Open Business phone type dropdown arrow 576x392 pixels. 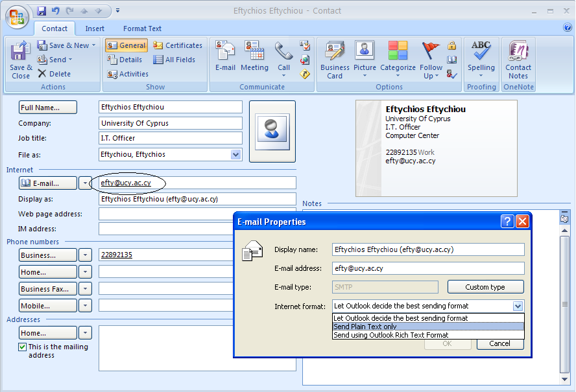tap(85, 255)
